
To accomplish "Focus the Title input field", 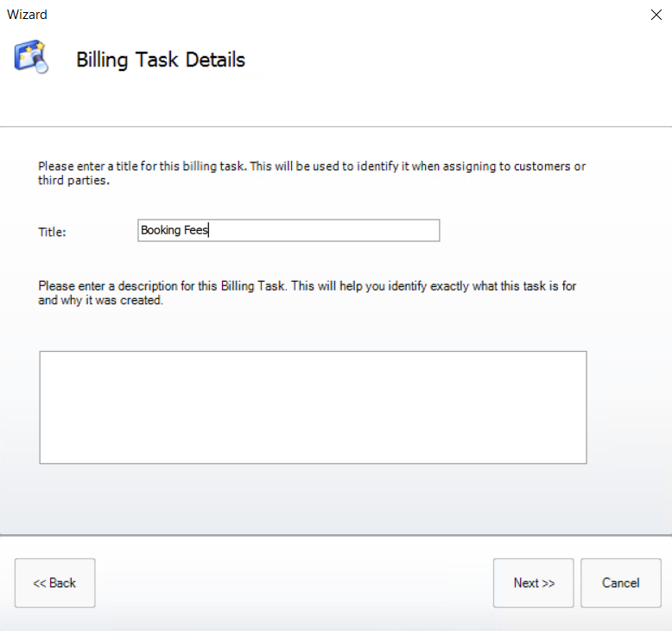I will [x=328, y=231].
